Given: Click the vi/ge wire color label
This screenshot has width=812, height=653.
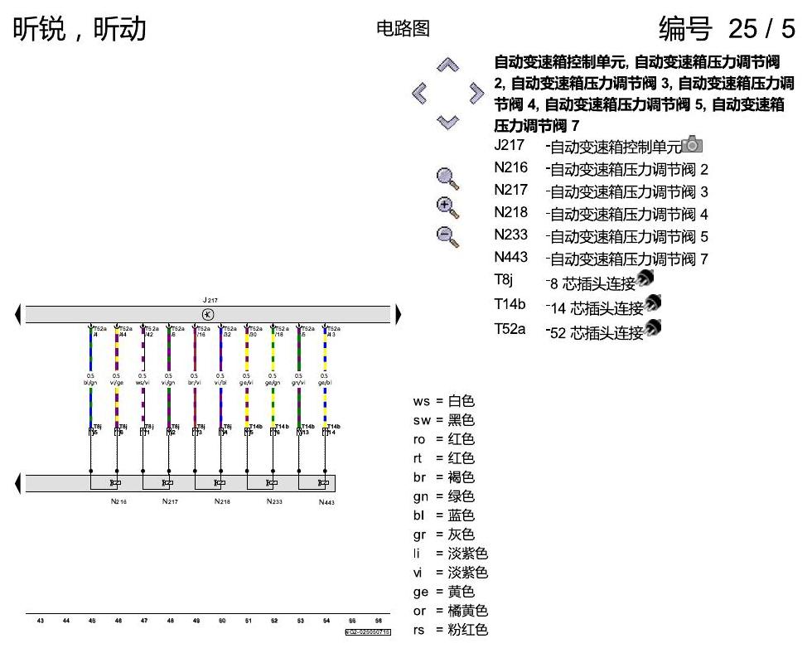Looking at the screenshot, I should point(117,383).
